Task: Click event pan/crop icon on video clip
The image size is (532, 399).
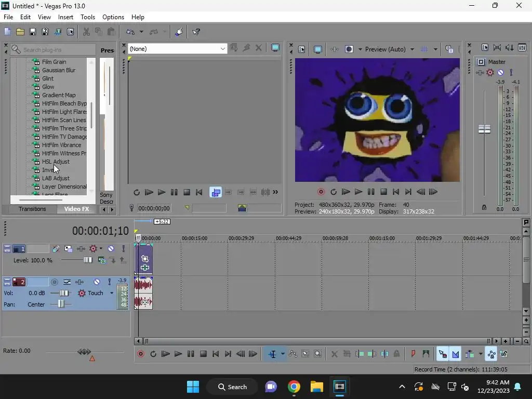Action: pos(145,259)
